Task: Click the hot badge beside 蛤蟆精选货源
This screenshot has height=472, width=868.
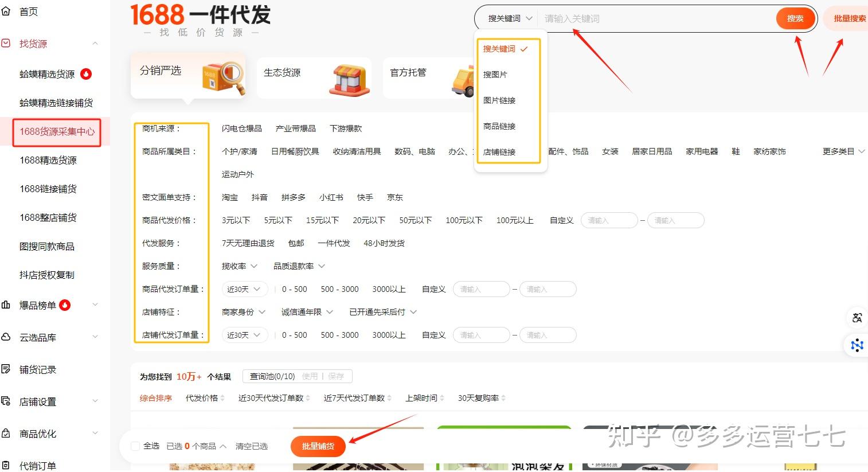Action: [86, 73]
